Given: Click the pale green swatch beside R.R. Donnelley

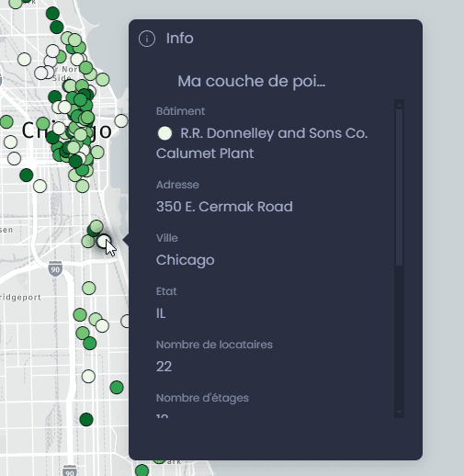Looking at the screenshot, I should (164, 133).
